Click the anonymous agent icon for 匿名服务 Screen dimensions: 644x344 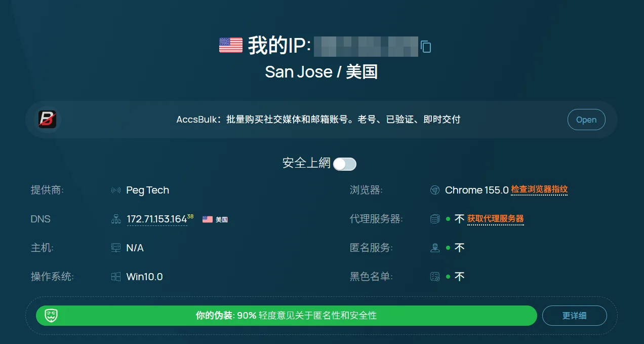[x=434, y=248]
